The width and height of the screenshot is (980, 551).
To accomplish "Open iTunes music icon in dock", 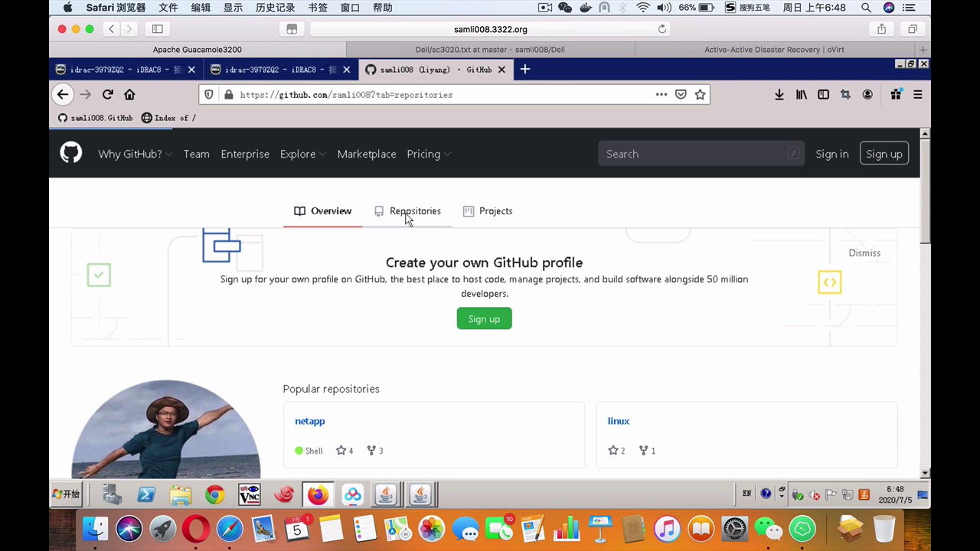I will (x=667, y=529).
